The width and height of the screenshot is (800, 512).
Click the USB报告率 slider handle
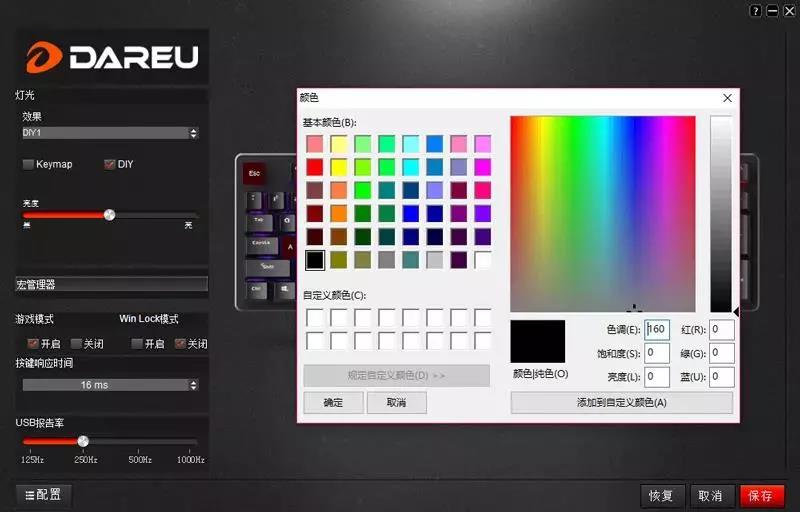click(x=83, y=441)
